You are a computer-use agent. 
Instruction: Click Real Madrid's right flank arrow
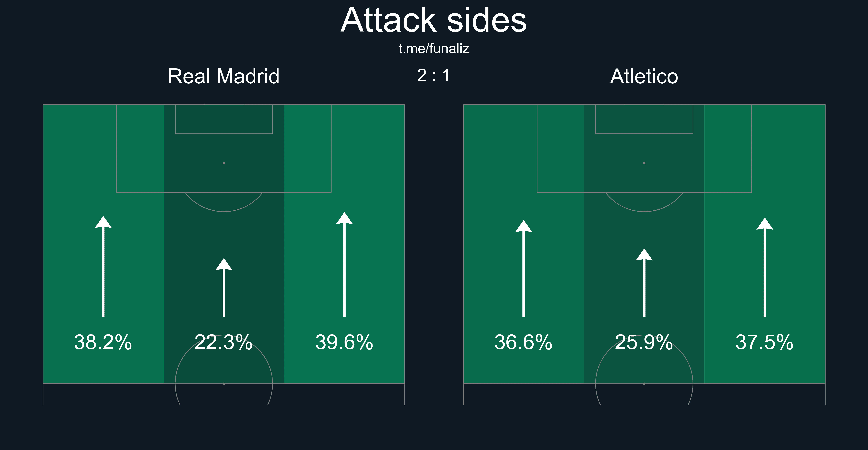[x=344, y=265]
